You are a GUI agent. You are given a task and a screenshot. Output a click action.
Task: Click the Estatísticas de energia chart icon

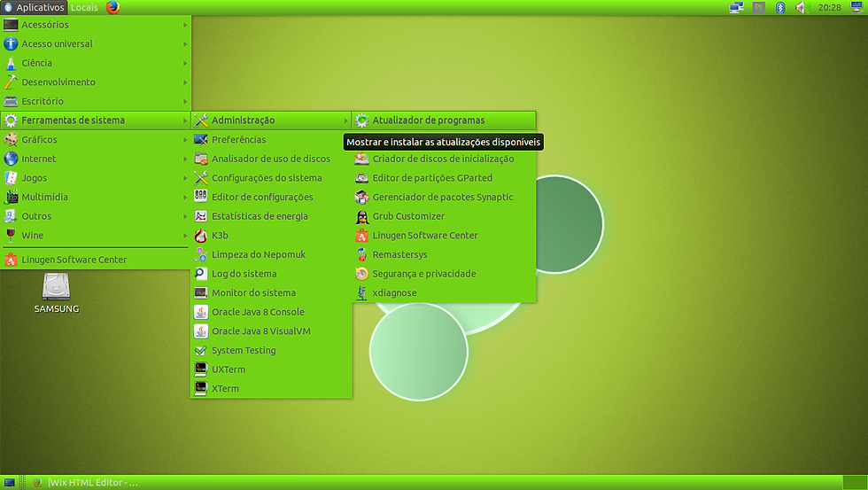point(201,216)
